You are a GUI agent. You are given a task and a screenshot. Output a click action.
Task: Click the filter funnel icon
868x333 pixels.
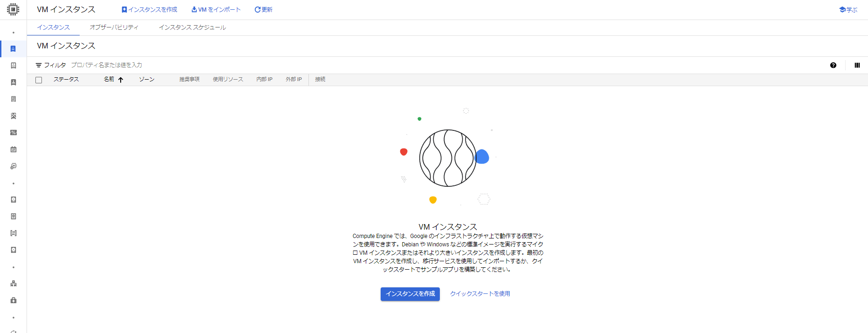point(39,65)
